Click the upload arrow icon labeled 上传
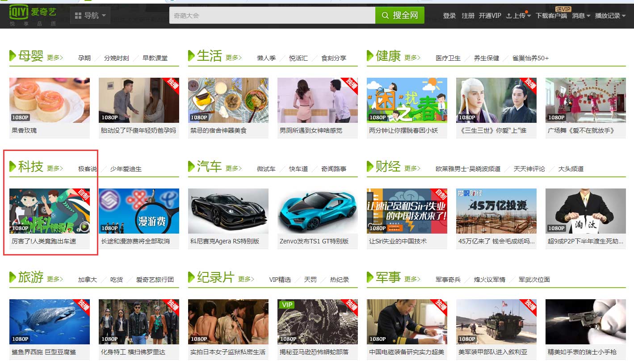The height and width of the screenshot is (364, 634). [509, 16]
